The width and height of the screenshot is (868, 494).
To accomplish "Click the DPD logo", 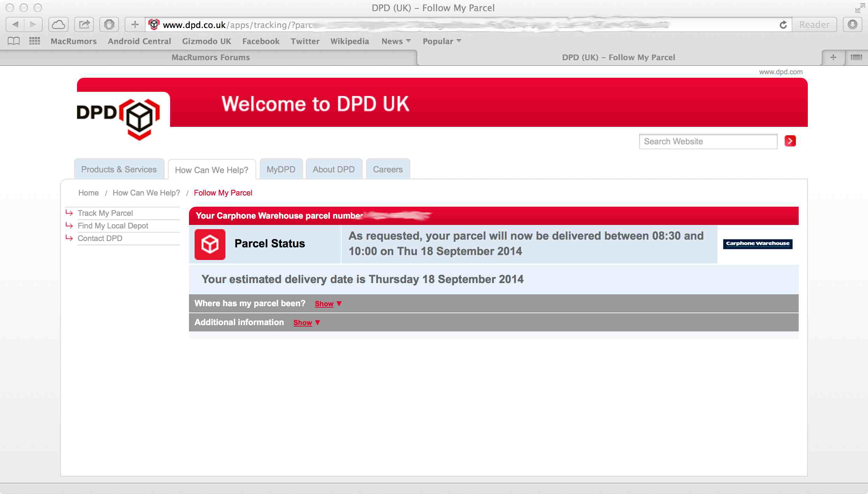I will [x=118, y=119].
